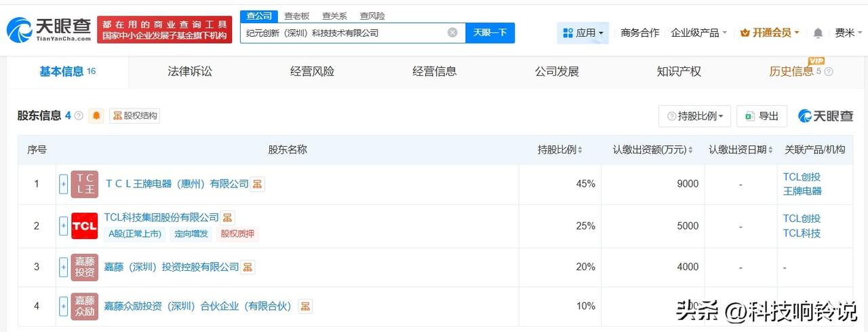Click the 嘉藤投资 logo thumbnail
The image size is (868, 332).
pos(84,267)
